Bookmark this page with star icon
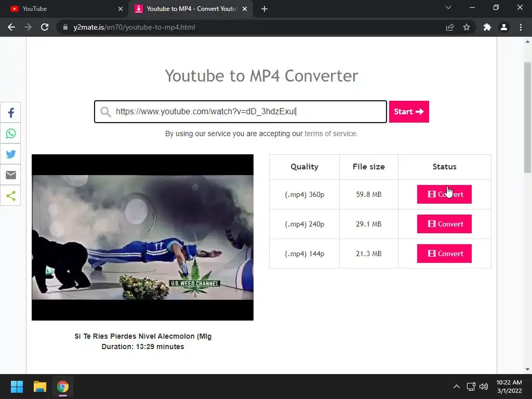Viewport: 532px width, 399px height. coord(467,27)
